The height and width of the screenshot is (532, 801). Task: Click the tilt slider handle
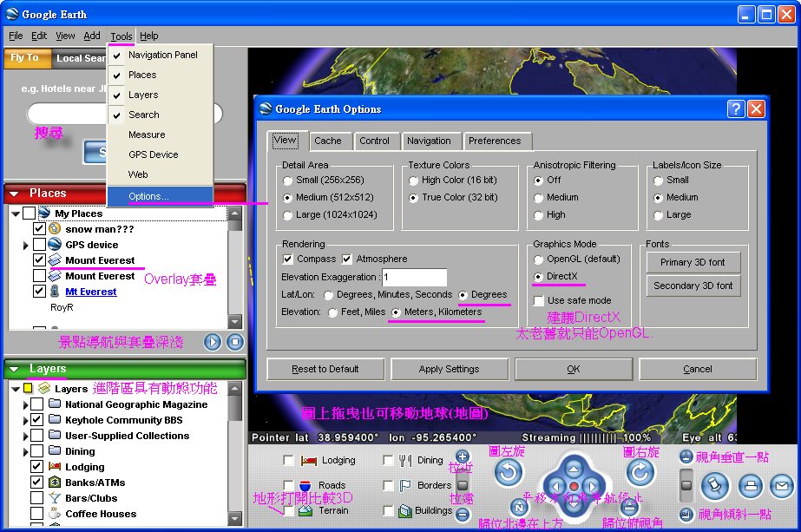[x=686, y=484]
